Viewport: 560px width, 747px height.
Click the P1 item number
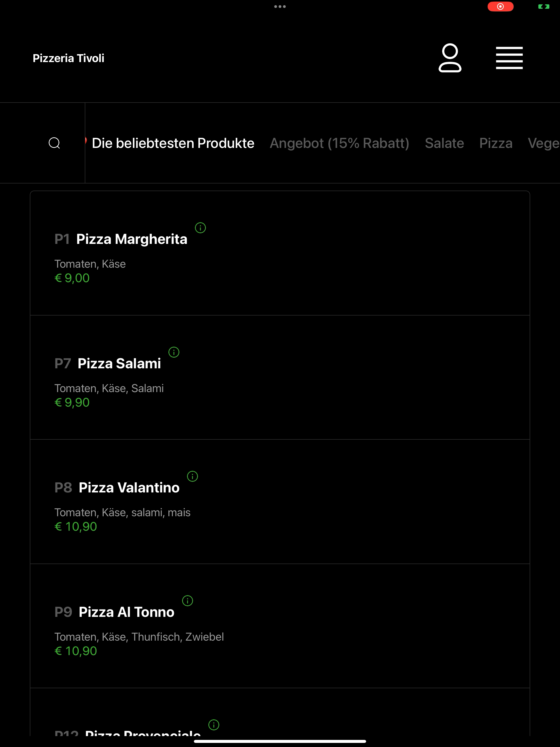[62, 239]
